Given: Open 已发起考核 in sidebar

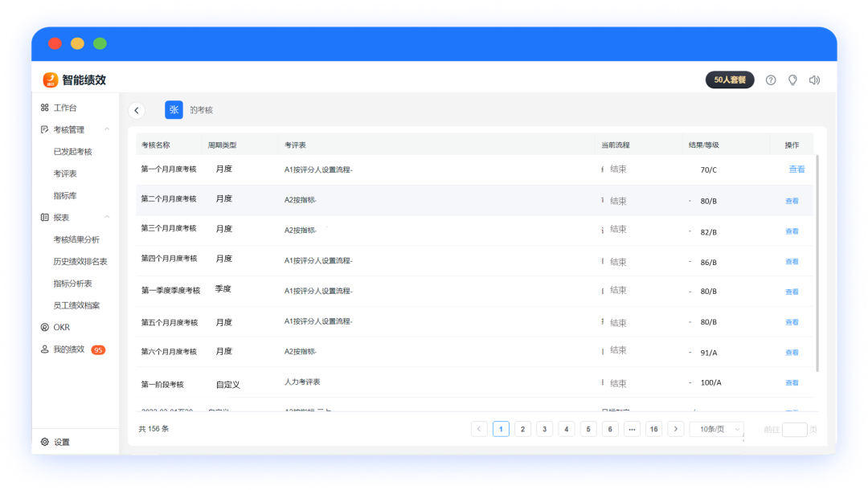Looking at the screenshot, I should click(x=72, y=152).
